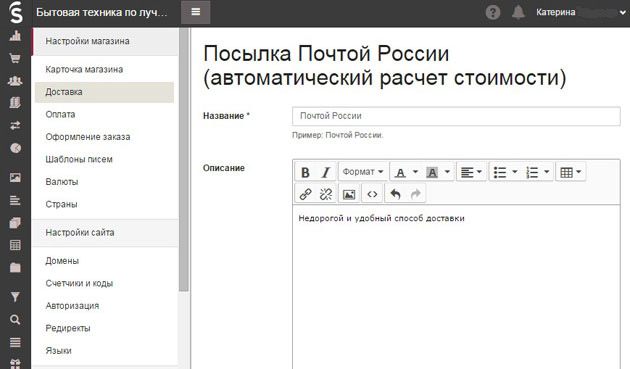The image size is (630, 369).
Task: Open the image gallery icon in sidebar
Action: coord(15,177)
